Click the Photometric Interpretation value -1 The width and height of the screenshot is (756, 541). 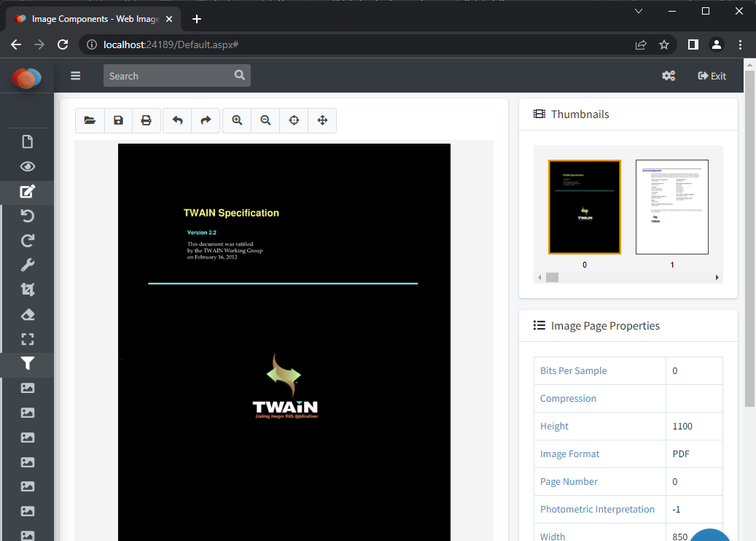(677, 509)
